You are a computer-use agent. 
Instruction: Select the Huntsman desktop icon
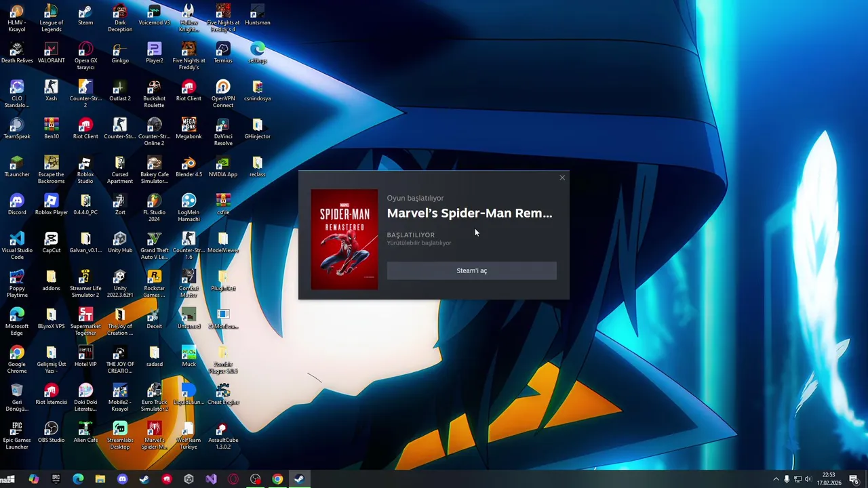258,15
